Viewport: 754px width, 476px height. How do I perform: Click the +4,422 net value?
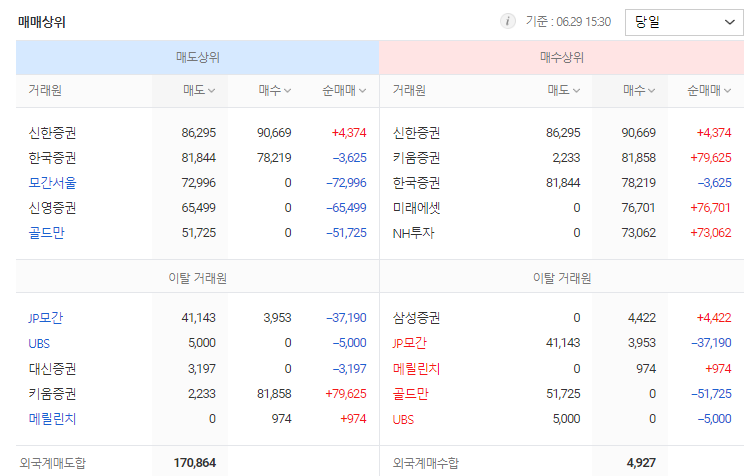tap(714, 318)
